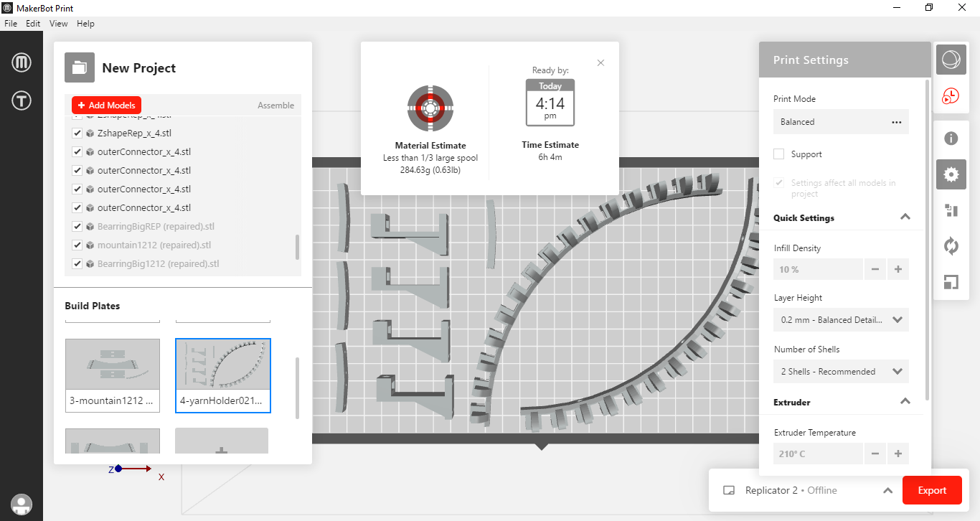Select the scale tool
The height and width of the screenshot is (521, 980).
click(951, 282)
